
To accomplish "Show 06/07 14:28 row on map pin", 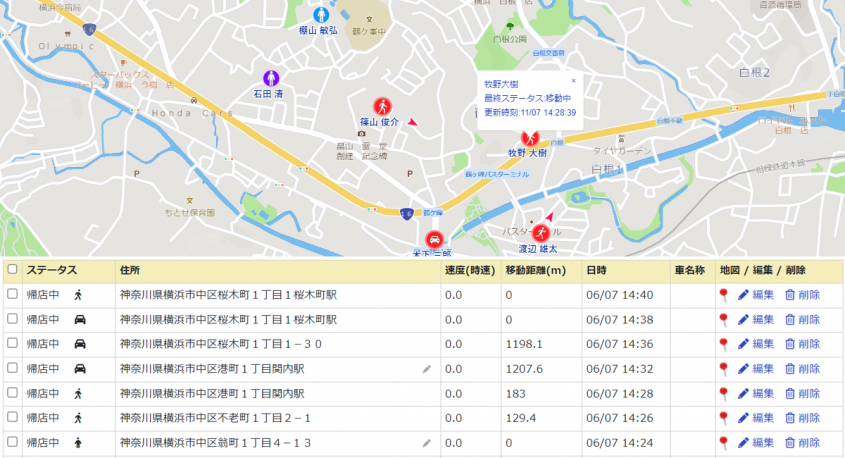I will pos(724,393).
